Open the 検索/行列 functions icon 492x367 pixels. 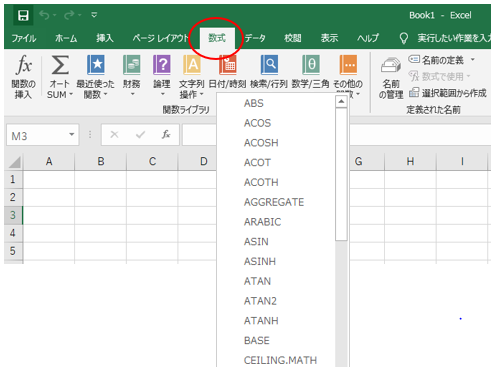click(x=269, y=65)
